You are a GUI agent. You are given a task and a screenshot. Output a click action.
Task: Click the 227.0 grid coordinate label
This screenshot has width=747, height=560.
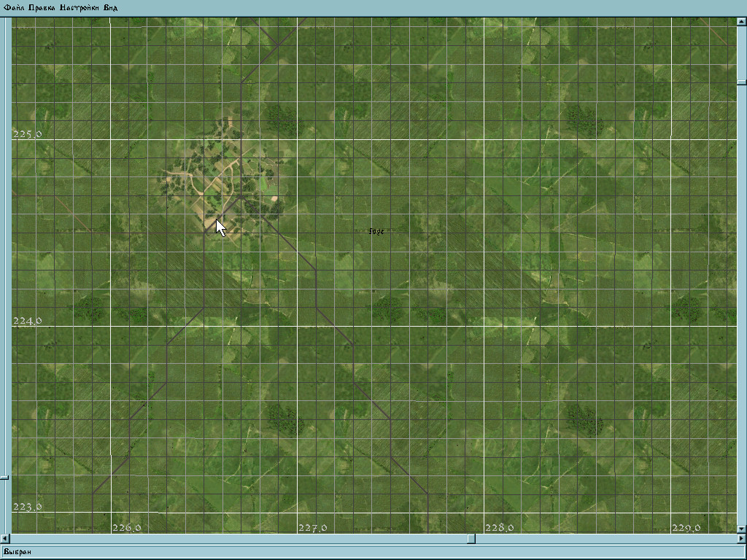coord(313,528)
